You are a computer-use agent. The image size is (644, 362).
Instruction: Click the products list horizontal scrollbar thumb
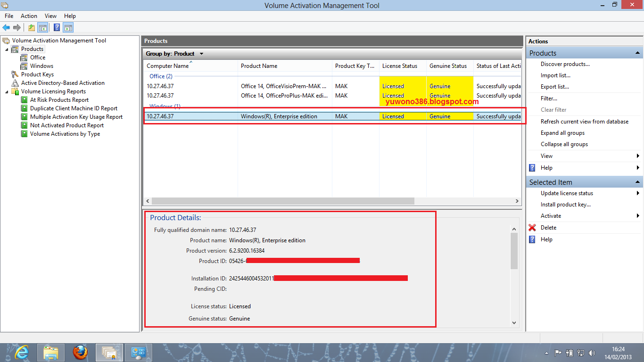coord(282,201)
